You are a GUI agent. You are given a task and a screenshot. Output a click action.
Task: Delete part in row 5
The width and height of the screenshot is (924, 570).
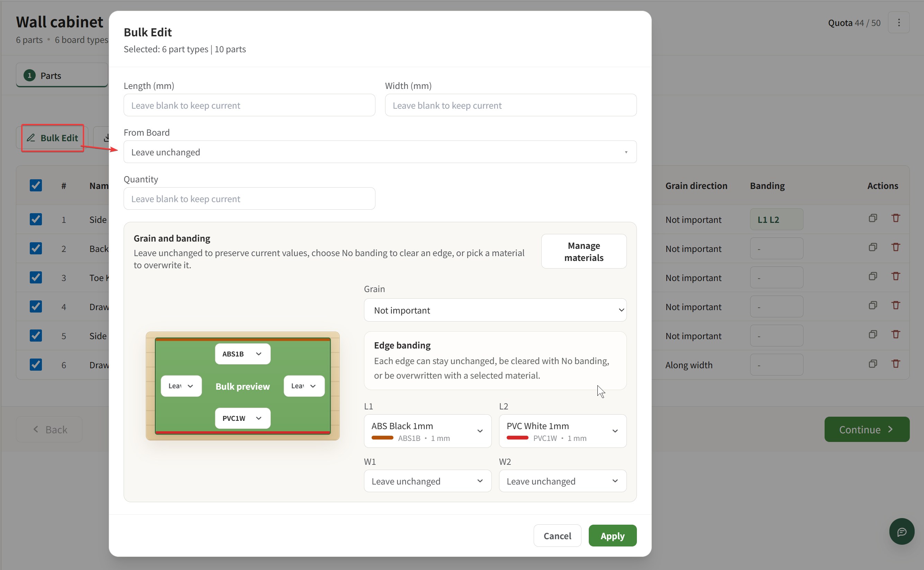[x=895, y=335]
